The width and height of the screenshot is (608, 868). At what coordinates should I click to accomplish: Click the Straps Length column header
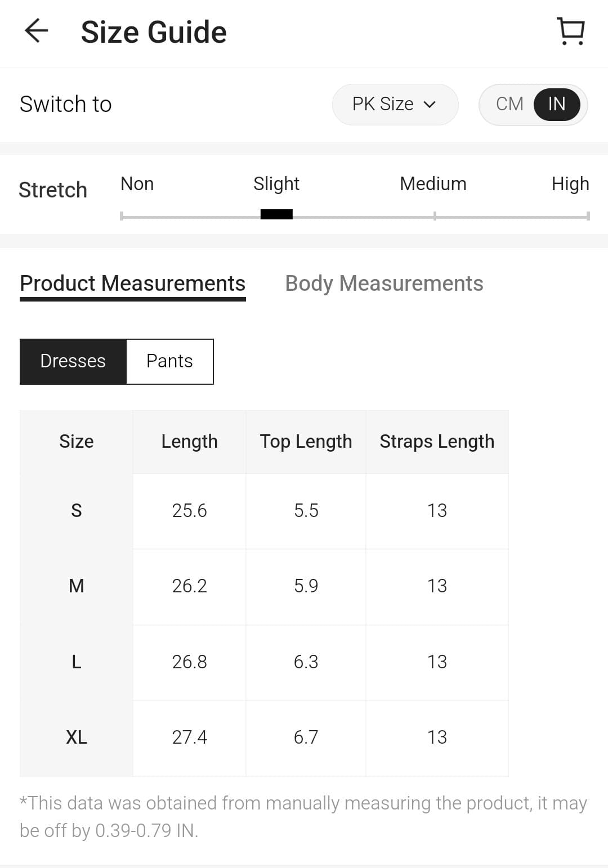click(437, 442)
